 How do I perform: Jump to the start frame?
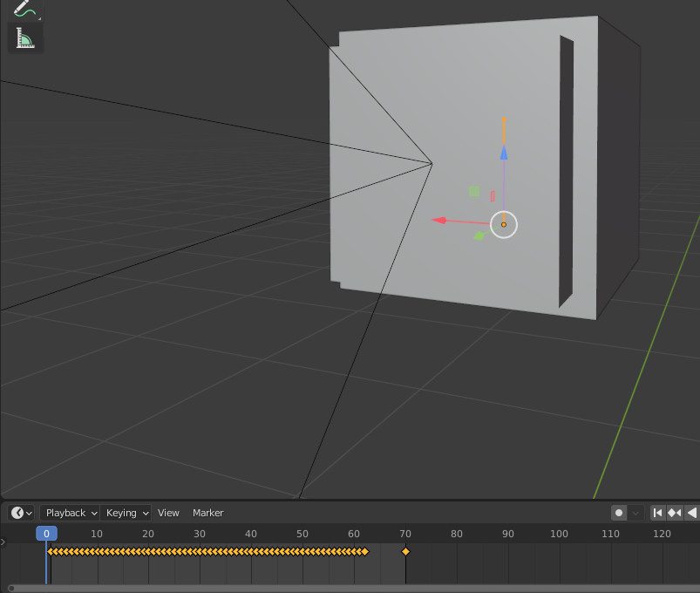[657, 513]
